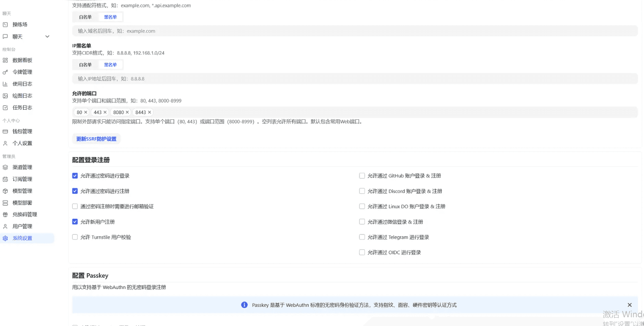Enable Linux DO 账户登录 & 注册

(x=362, y=206)
